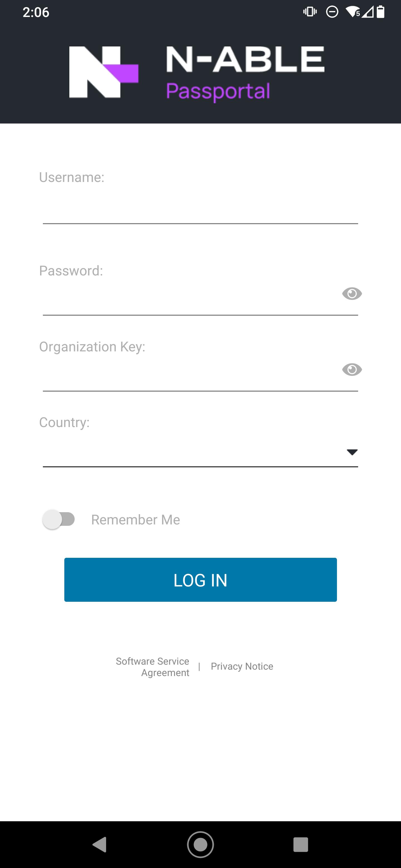This screenshot has width=401, height=868.
Task: Tap the Do Not Disturb status icon
Action: click(x=332, y=12)
